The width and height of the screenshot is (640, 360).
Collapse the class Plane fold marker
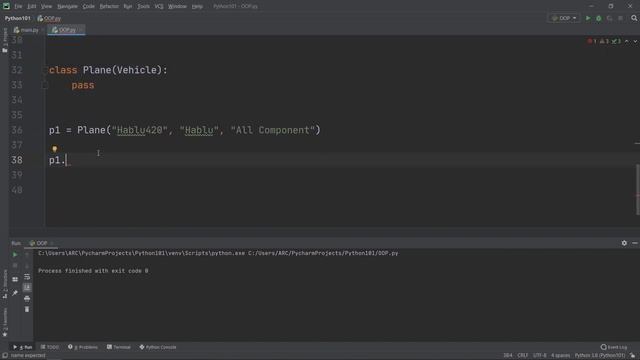45,70
